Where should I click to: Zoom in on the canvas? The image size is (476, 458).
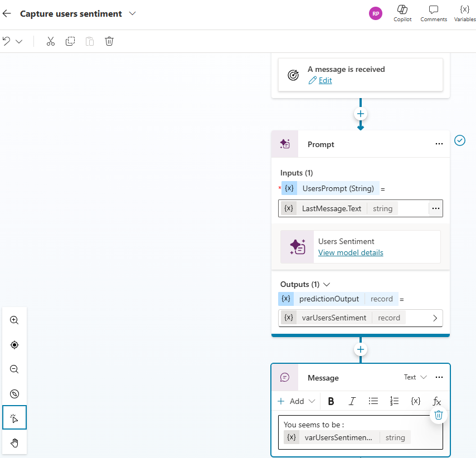[x=14, y=320]
